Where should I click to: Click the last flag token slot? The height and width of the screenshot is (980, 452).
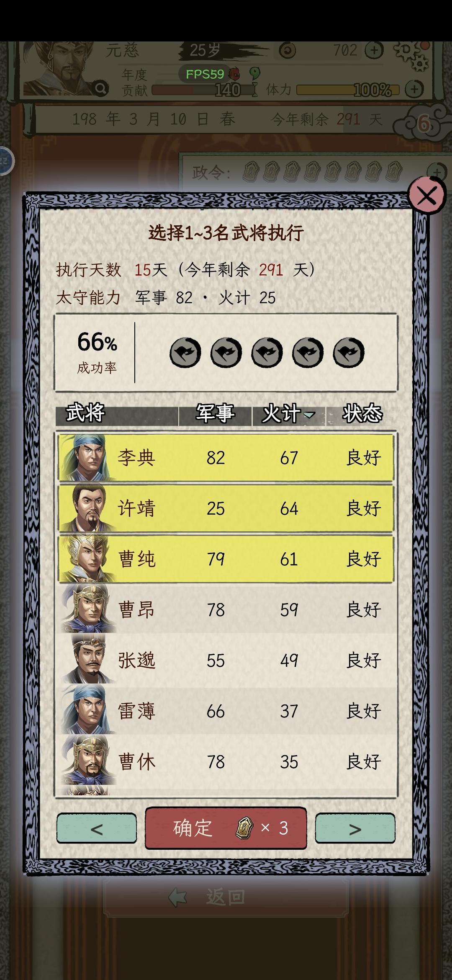coord(349,353)
